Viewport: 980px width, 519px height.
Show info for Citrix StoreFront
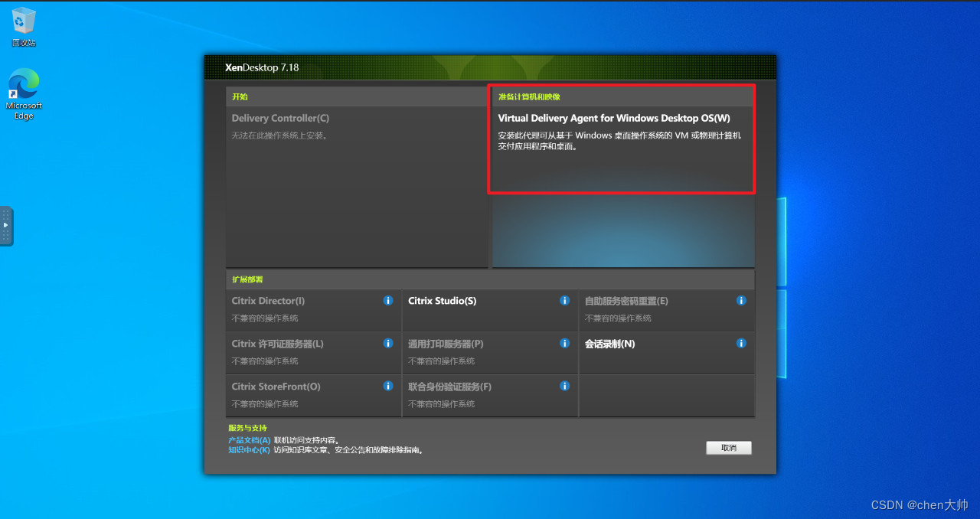click(388, 387)
